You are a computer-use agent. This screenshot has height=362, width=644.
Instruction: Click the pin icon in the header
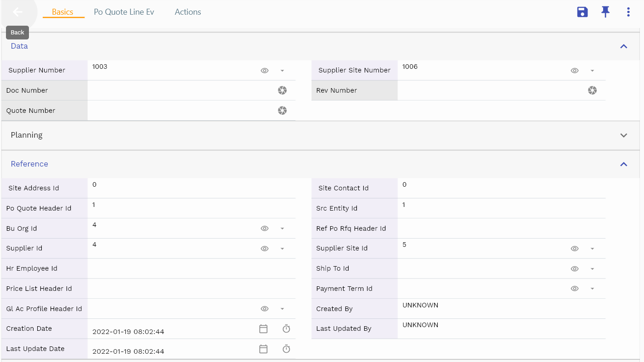[x=605, y=12]
